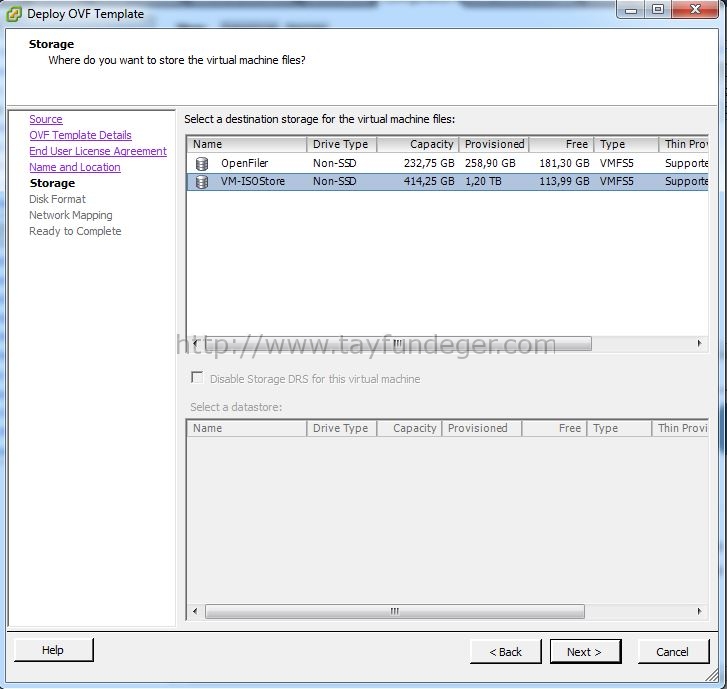This screenshot has width=727, height=689.
Task: Click the < Back button
Action: coord(505,651)
